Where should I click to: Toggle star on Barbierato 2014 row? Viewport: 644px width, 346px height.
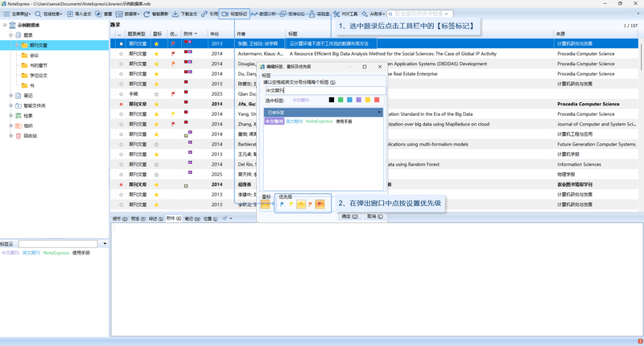click(x=156, y=144)
